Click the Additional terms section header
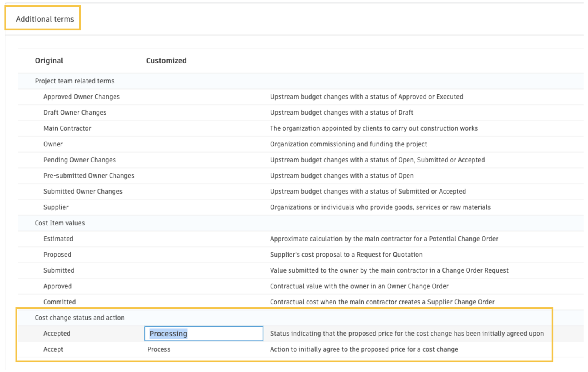This screenshot has width=588, height=372. (45, 19)
